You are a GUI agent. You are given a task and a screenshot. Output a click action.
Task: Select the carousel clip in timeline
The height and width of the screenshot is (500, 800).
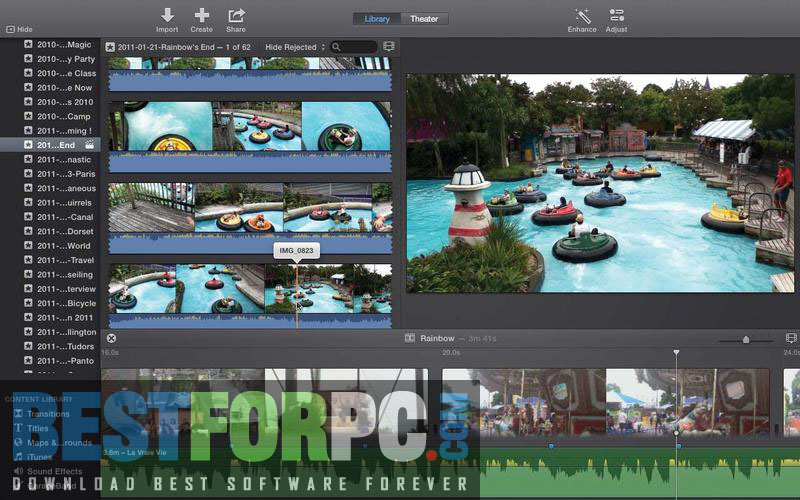tap(606, 403)
